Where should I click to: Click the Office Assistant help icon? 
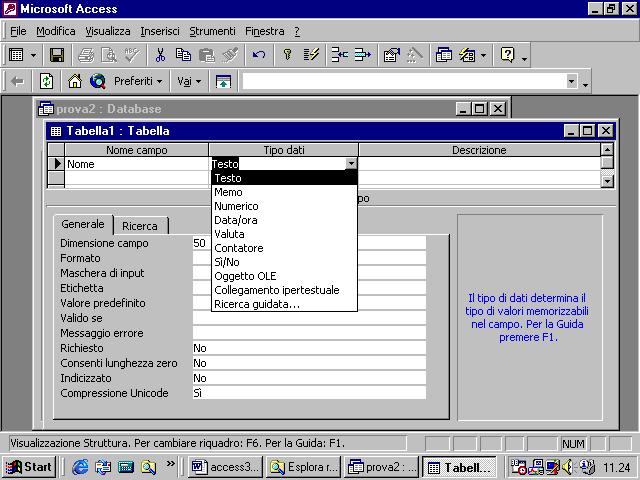point(507,55)
